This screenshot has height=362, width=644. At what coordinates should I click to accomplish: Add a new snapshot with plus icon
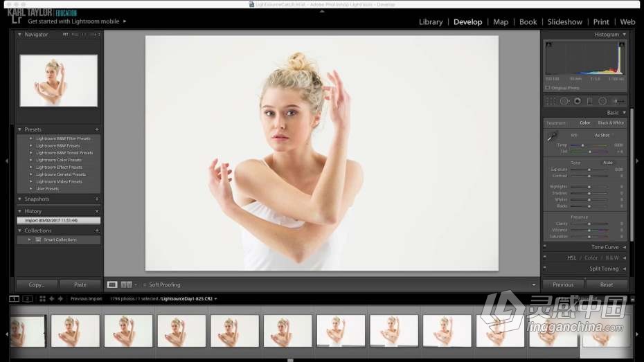point(97,199)
